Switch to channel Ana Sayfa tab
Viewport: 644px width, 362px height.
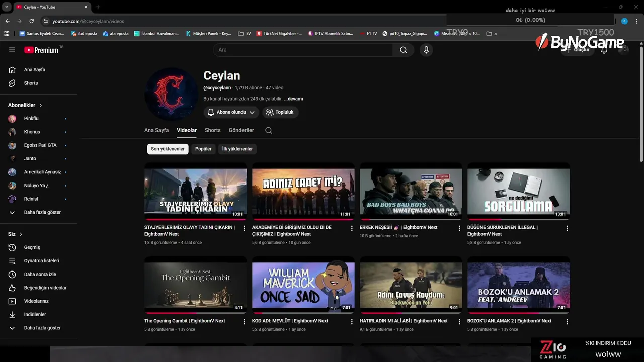point(156,130)
